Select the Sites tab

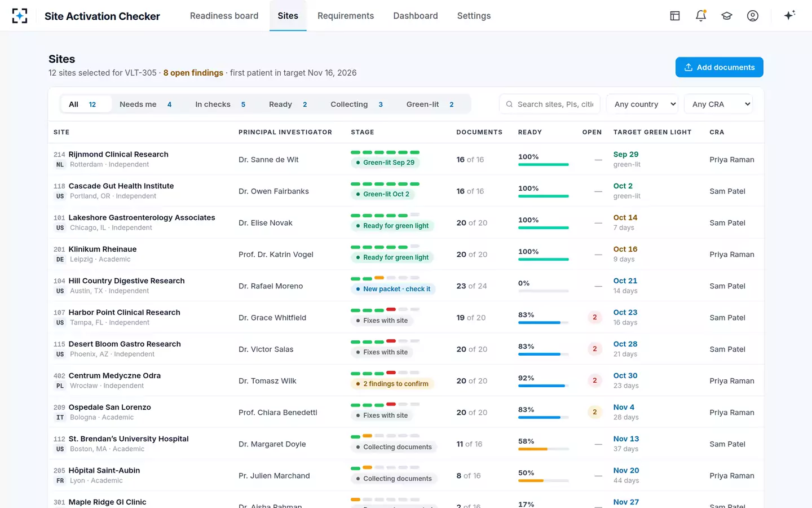pyautogui.click(x=288, y=16)
